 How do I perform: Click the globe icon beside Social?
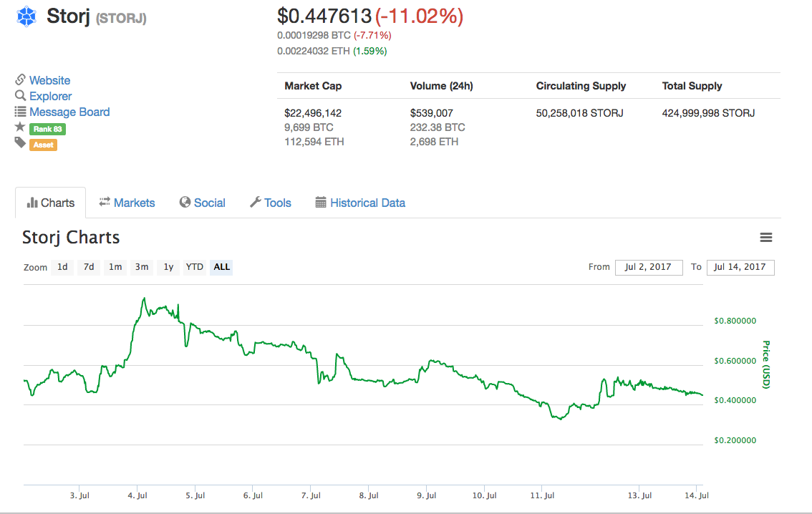point(185,203)
